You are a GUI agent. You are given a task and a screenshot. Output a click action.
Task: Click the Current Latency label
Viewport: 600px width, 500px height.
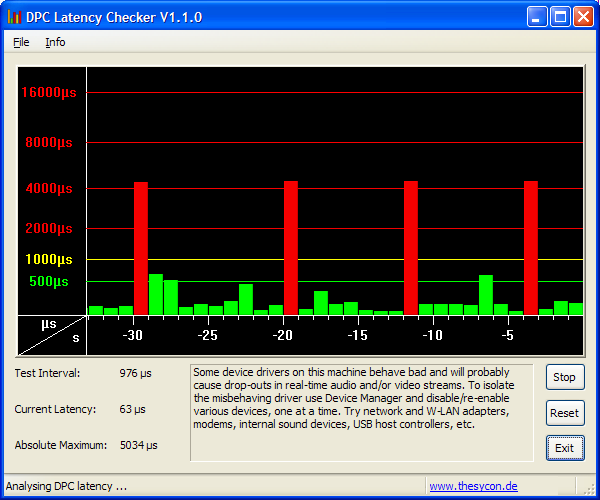[x=55, y=409]
